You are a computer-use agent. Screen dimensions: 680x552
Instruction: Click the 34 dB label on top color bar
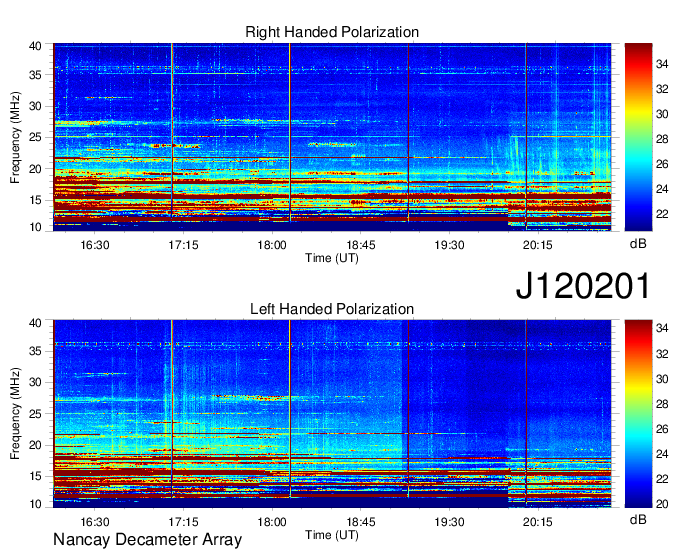click(x=662, y=64)
